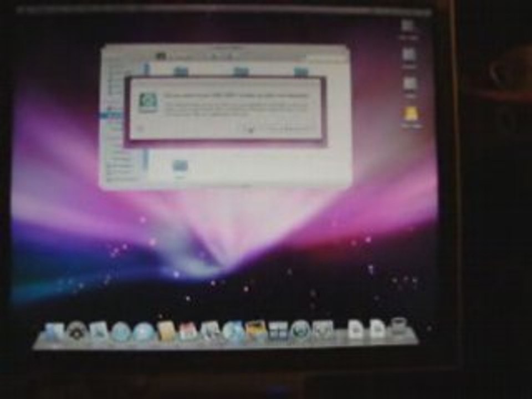The height and width of the screenshot is (399, 532).
Task: Click the Finder sidebar scrollbar
Action: click(146, 115)
